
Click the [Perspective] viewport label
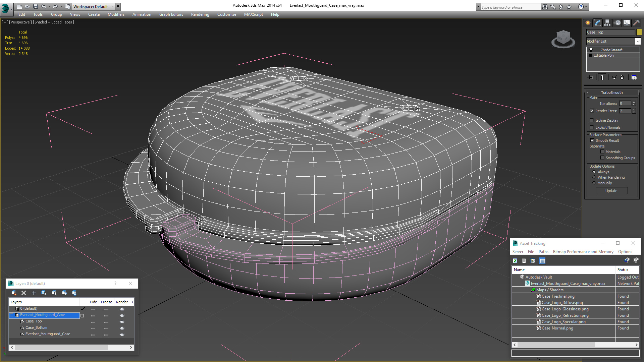[x=20, y=22]
